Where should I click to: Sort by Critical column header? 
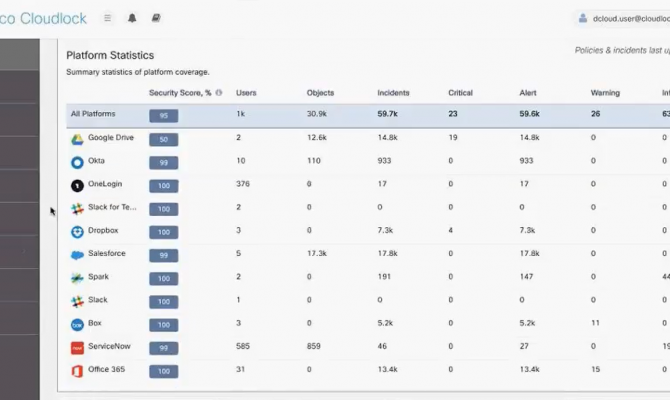(460, 93)
